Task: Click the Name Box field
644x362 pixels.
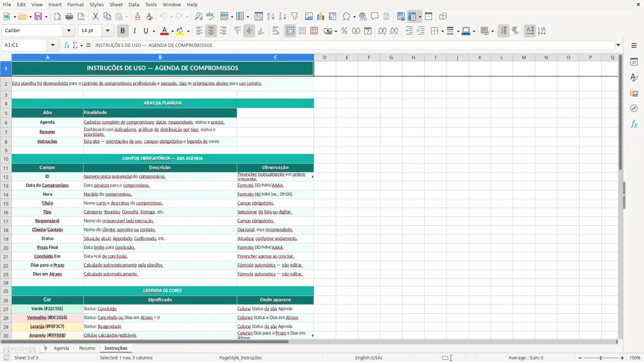Action: click(x=25, y=45)
